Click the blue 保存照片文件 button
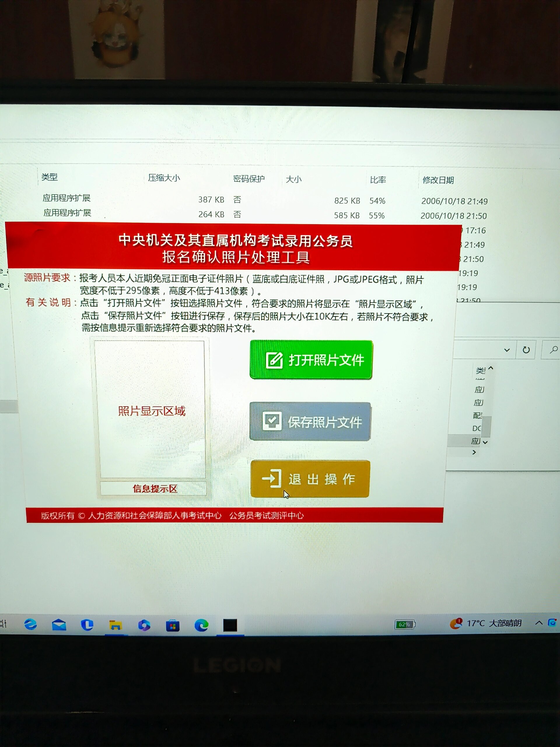560x747 pixels. point(310,421)
